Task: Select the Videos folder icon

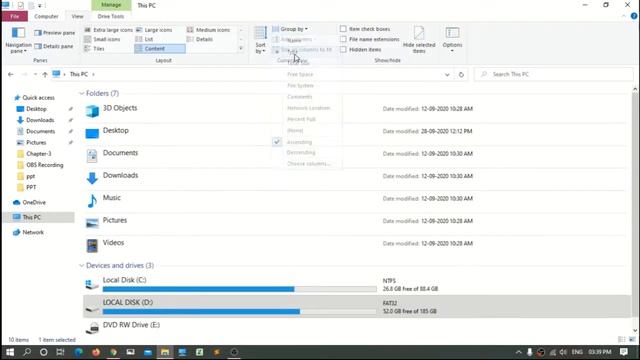Action: point(92,245)
